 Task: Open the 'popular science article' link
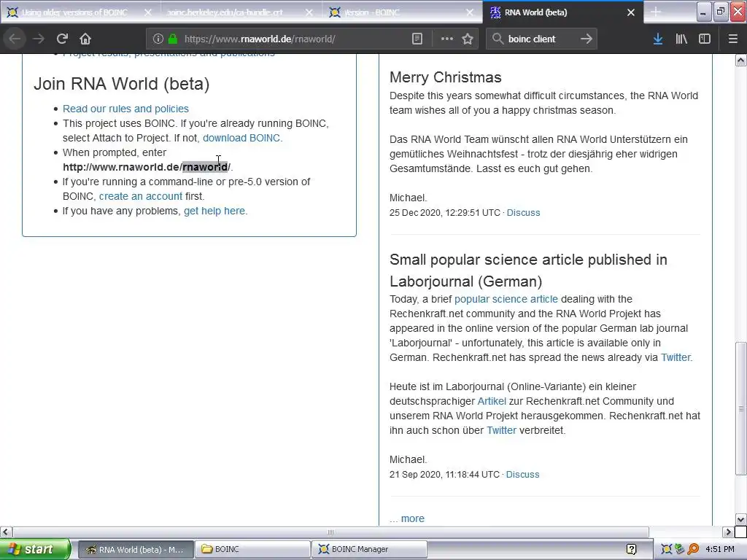point(506,299)
